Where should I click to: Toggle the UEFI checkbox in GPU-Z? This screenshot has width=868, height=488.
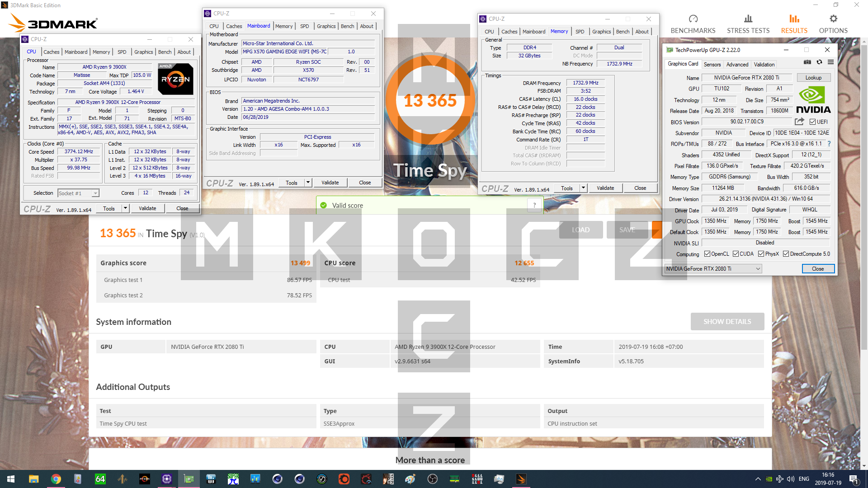click(812, 122)
